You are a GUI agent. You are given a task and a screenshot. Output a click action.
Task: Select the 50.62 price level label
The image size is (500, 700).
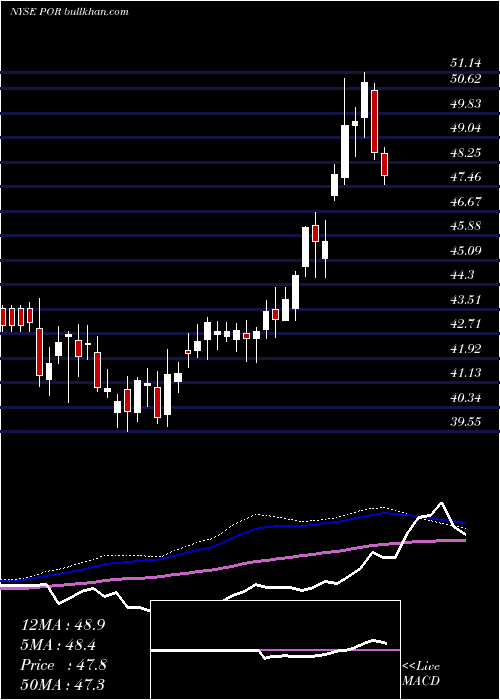click(466, 79)
